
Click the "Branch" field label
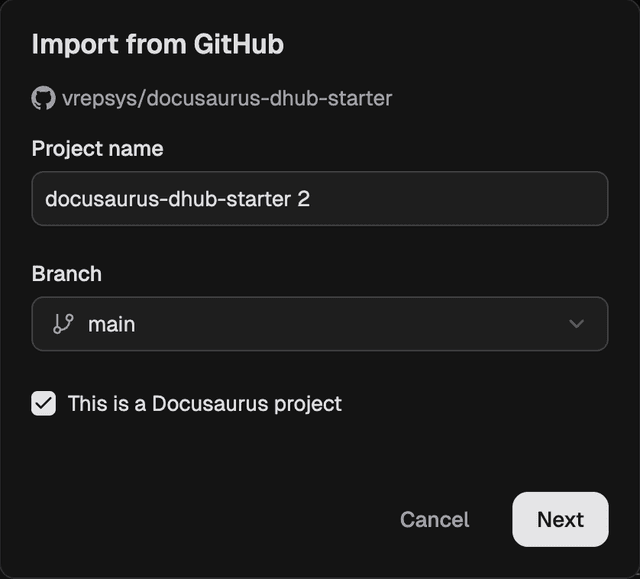66,273
